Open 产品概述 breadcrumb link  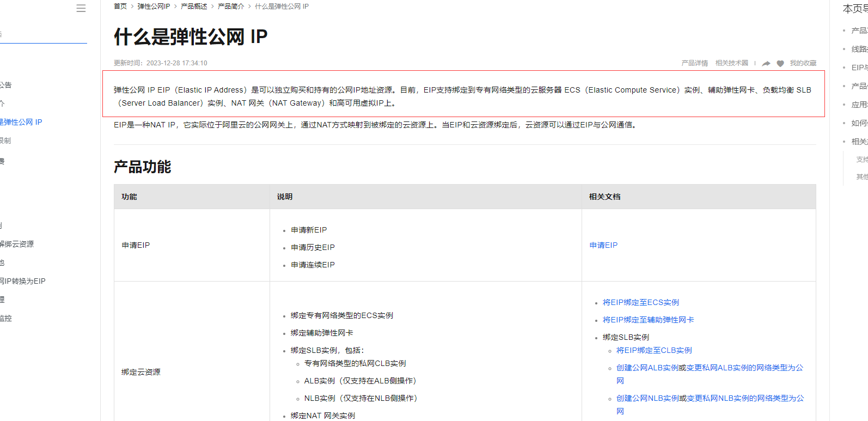[194, 7]
